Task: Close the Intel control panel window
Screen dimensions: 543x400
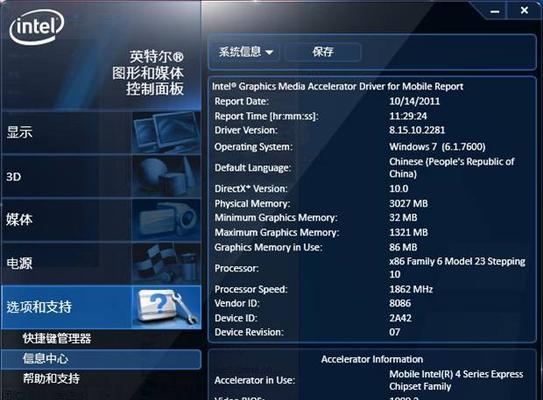Action: [x=524, y=10]
